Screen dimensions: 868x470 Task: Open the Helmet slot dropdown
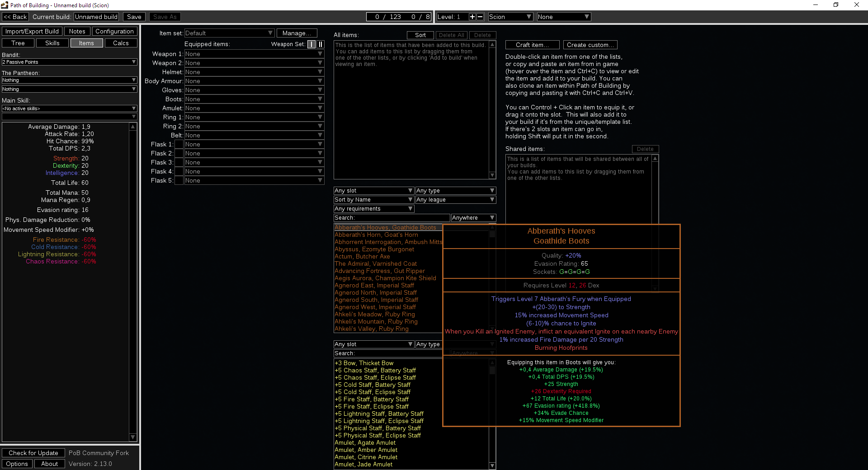point(254,72)
